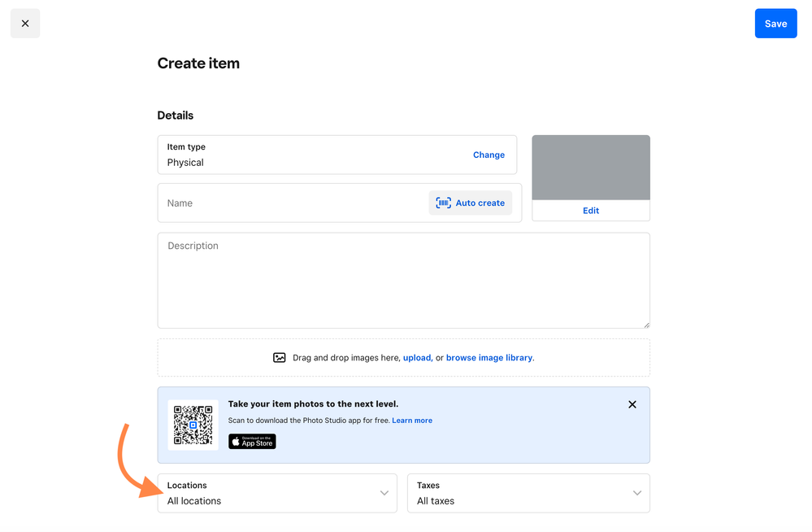Select the gray image placeholder thumbnail
Screen dimensions: 812x532
591,168
